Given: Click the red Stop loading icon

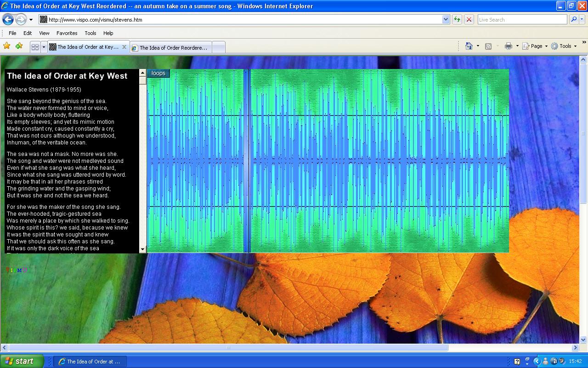Looking at the screenshot, I should [x=469, y=20].
